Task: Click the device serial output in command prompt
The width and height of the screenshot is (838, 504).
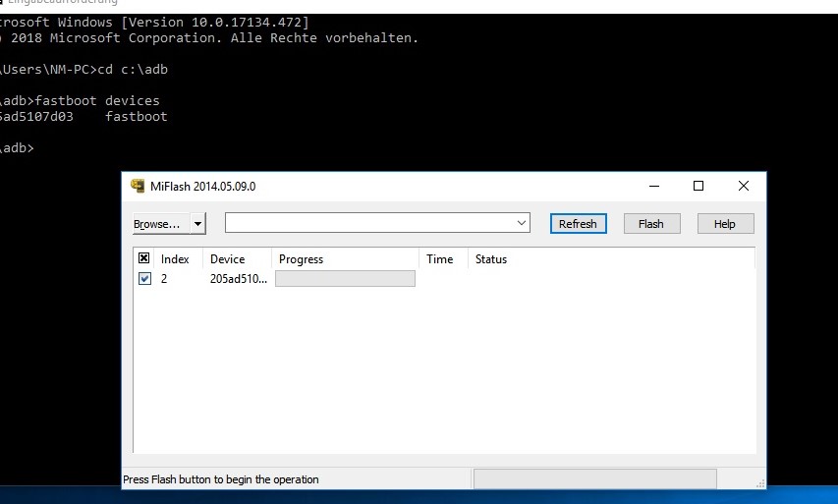Action: click(36, 117)
